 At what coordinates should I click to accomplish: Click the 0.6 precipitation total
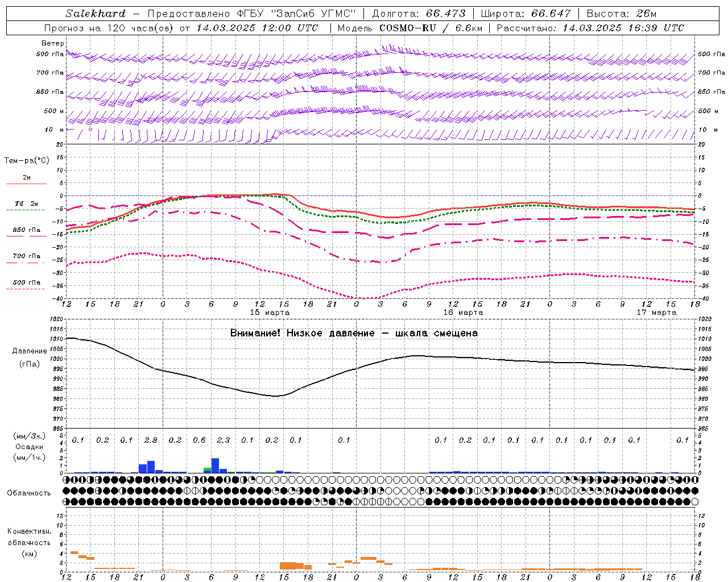(199, 440)
